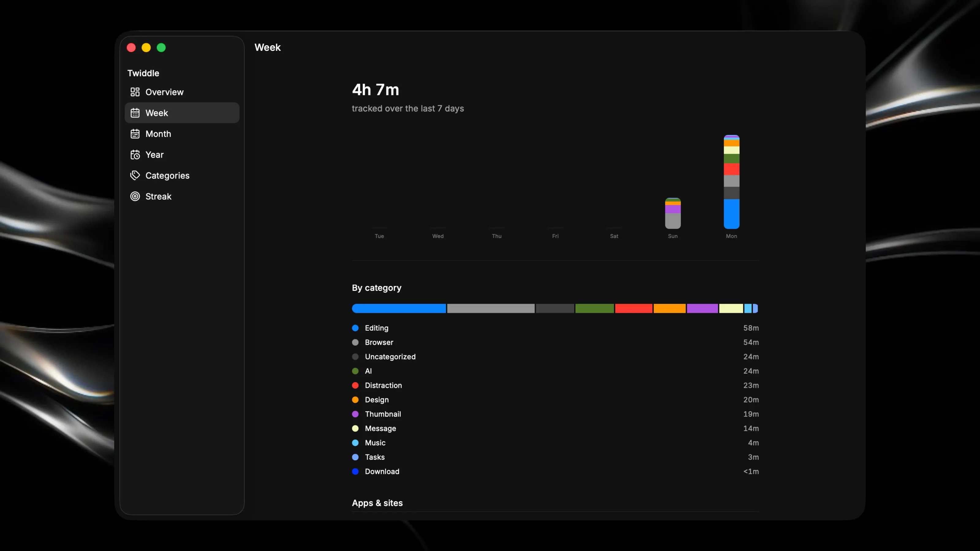Click the Twiddle app title in sidebar
980x551 pixels.
[143, 73]
